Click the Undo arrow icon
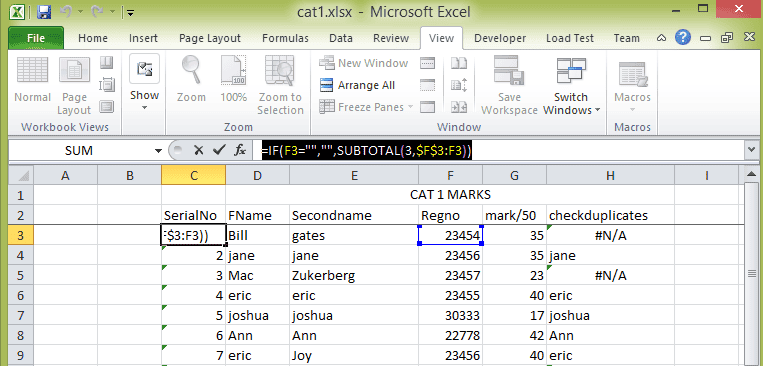 pyautogui.click(x=67, y=12)
